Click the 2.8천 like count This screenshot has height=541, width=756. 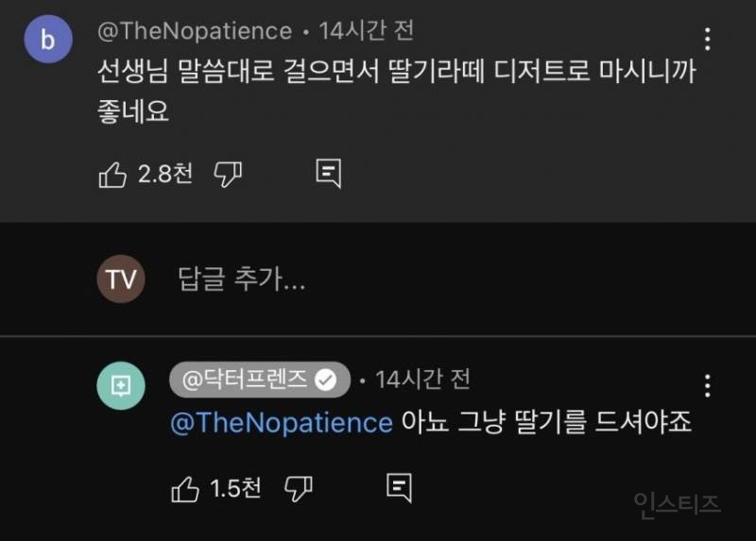pos(165,174)
